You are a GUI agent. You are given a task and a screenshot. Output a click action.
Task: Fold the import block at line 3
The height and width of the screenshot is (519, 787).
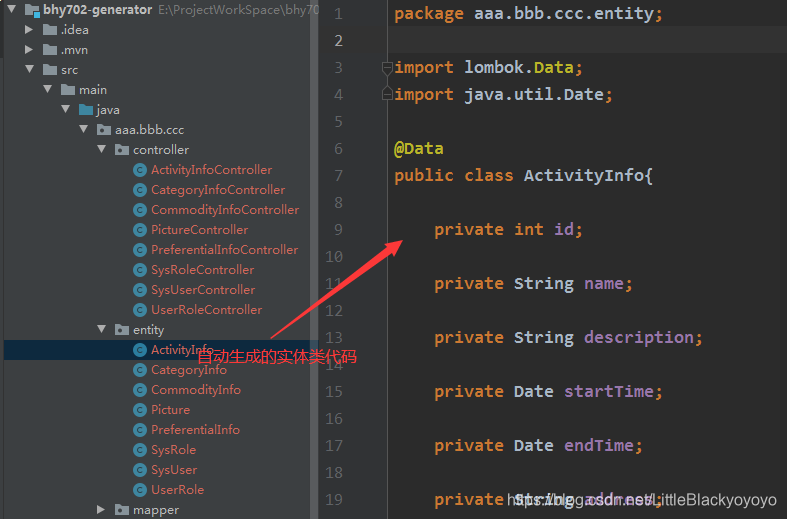[x=387, y=68]
